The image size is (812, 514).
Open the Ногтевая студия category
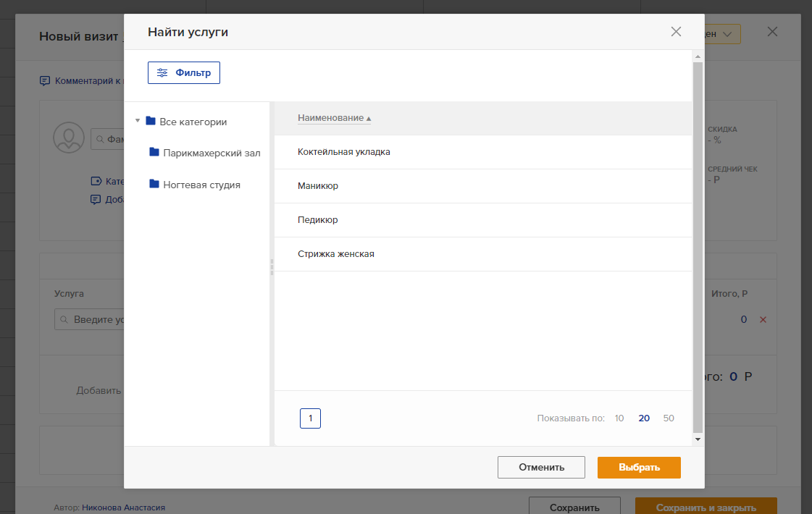click(201, 185)
